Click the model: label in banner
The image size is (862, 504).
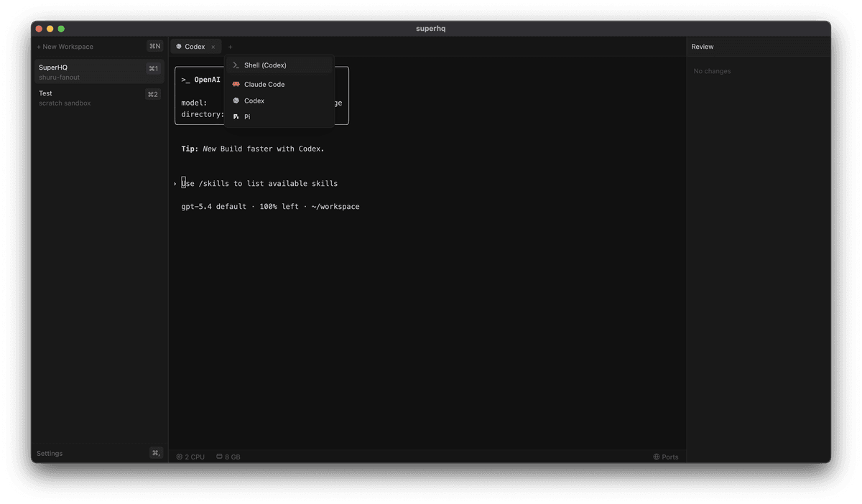click(194, 103)
